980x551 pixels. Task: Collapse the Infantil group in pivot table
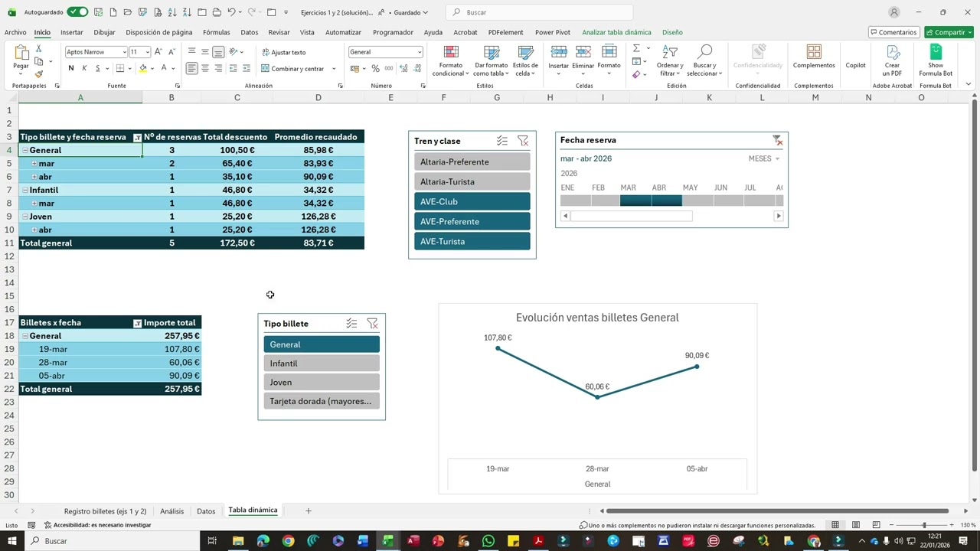[x=25, y=191]
